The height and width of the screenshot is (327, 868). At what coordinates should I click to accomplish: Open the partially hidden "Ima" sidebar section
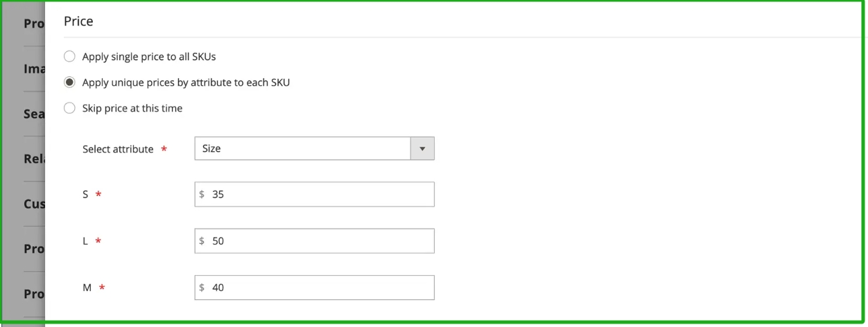pyautogui.click(x=34, y=69)
